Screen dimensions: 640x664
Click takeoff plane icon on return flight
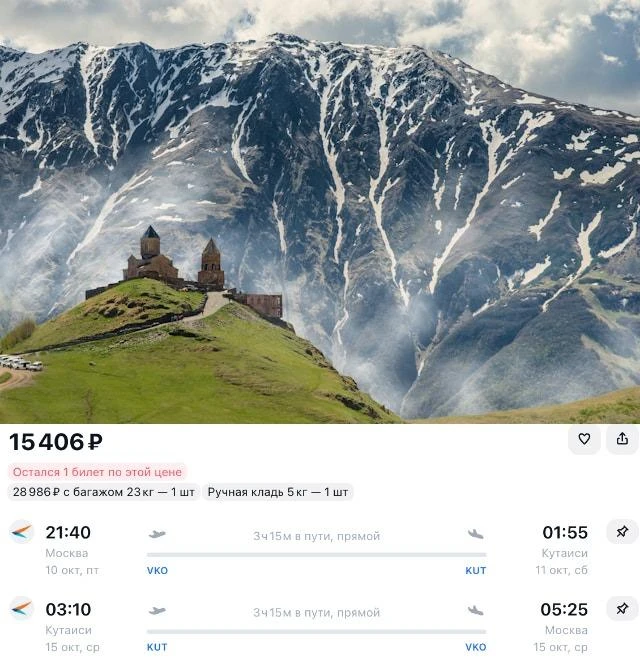[157, 611]
